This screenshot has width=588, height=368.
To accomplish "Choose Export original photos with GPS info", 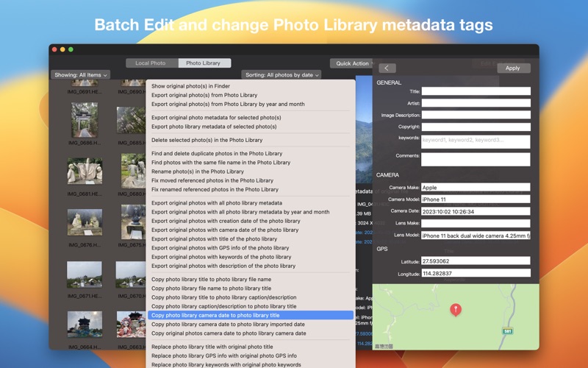I will point(251,248).
